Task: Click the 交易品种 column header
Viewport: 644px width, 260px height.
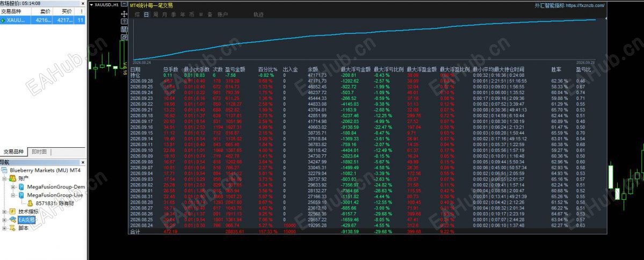Action: pyautogui.click(x=16, y=11)
